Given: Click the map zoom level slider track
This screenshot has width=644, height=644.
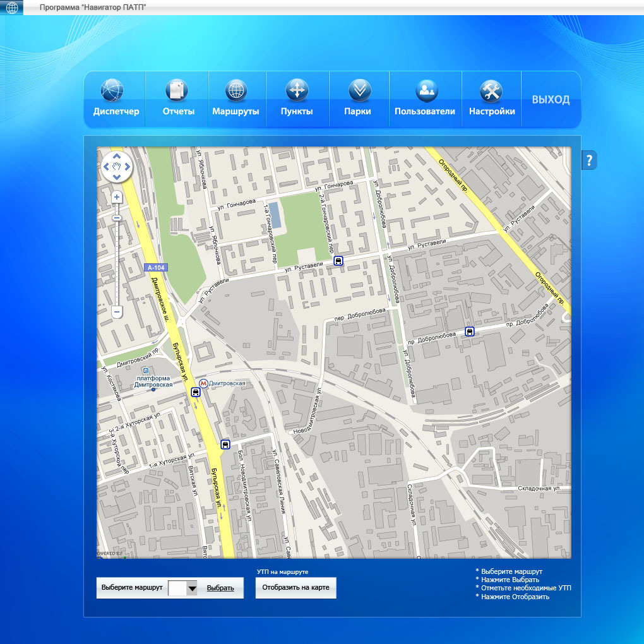Looking at the screenshot, I should [117, 265].
